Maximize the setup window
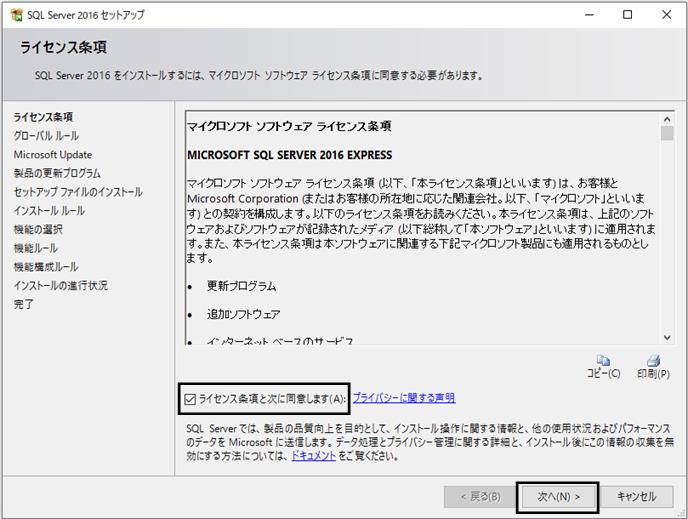Screen dimensions: 688x519 (628, 15)
